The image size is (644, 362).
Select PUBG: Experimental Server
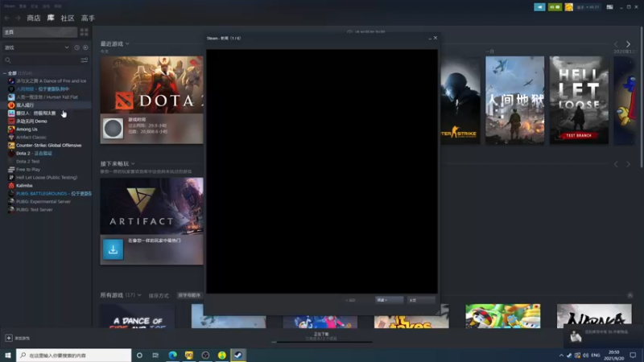click(x=43, y=202)
